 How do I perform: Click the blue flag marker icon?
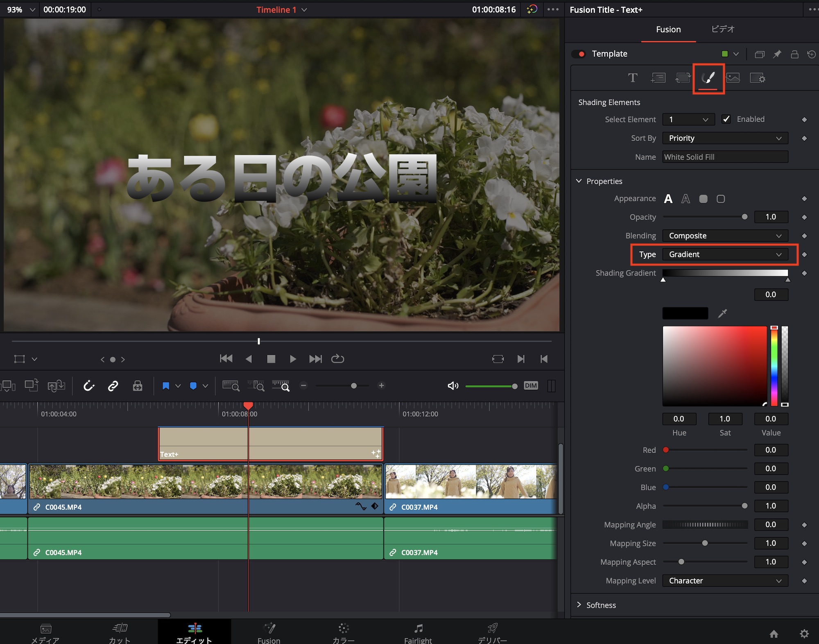(166, 385)
